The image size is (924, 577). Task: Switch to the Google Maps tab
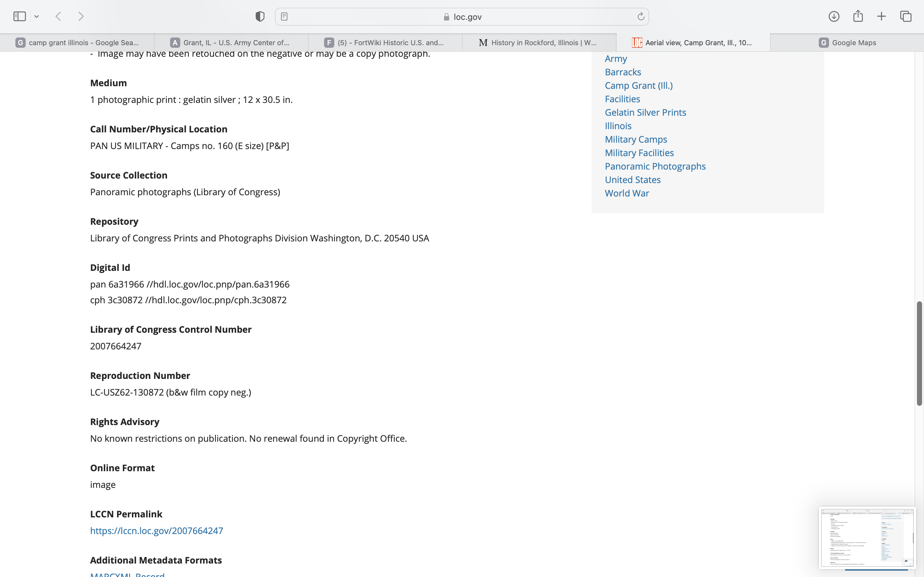click(847, 43)
